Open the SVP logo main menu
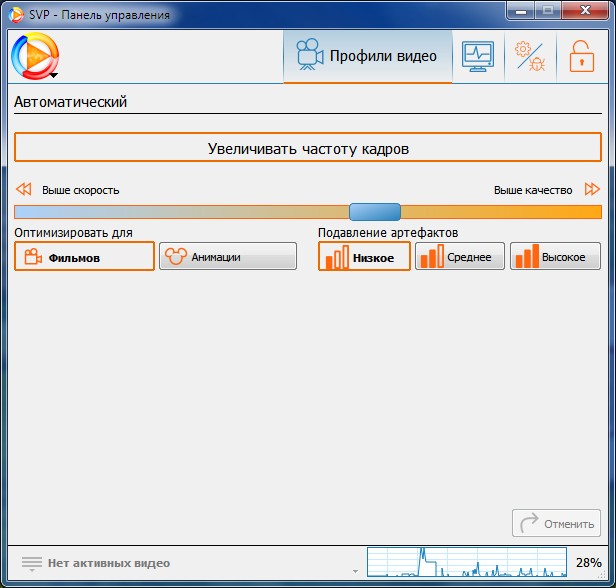This screenshot has height=588, width=616. [x=35, y=56]
